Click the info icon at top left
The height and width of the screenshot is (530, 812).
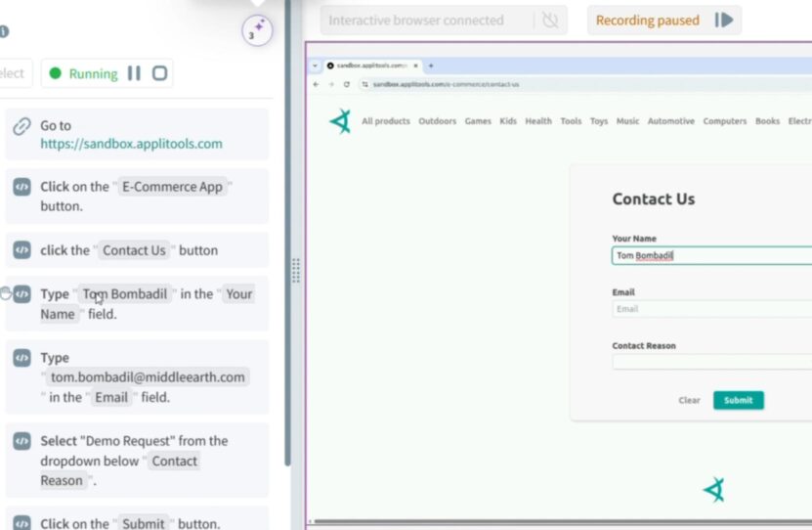[4, 31]
